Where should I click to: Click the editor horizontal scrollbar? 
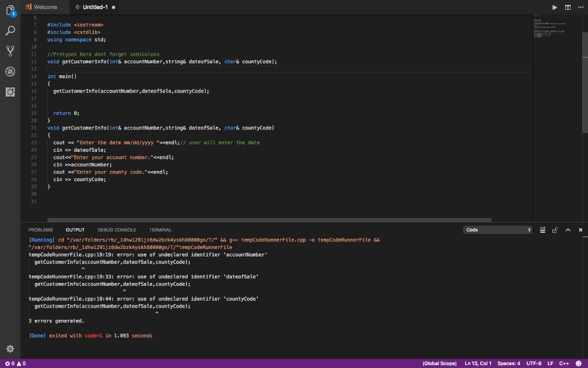[x=269, y=220]
